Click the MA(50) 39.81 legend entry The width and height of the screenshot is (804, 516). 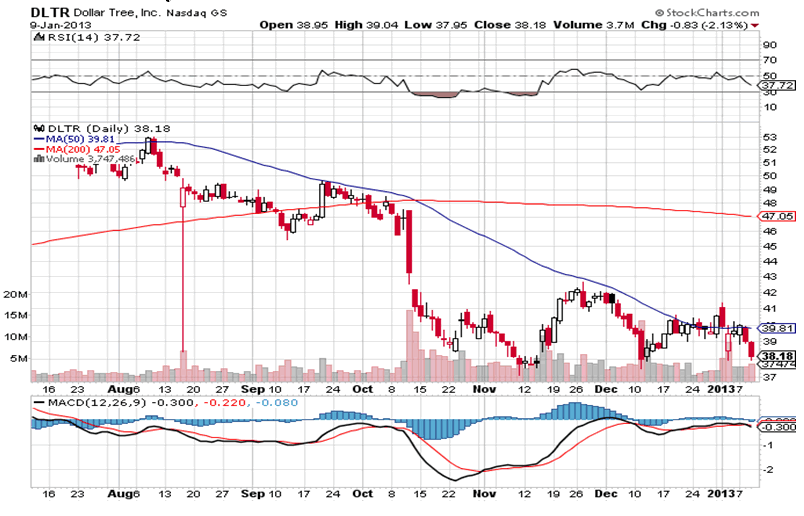(80, 139)
